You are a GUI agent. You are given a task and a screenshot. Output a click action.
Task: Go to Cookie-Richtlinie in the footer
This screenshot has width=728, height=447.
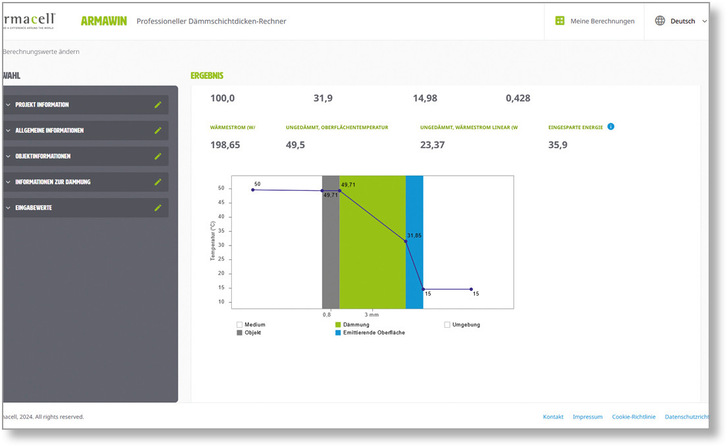click(x=634, y=416)
